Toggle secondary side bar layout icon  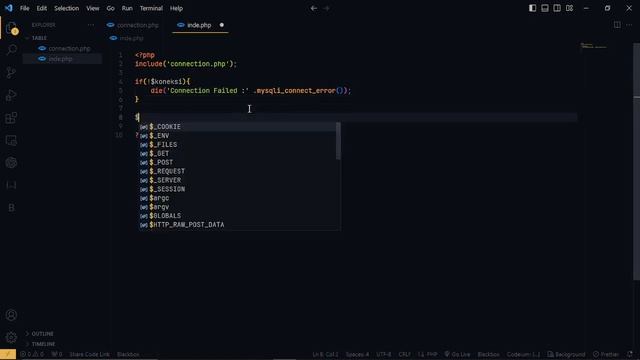click(557, 8)
